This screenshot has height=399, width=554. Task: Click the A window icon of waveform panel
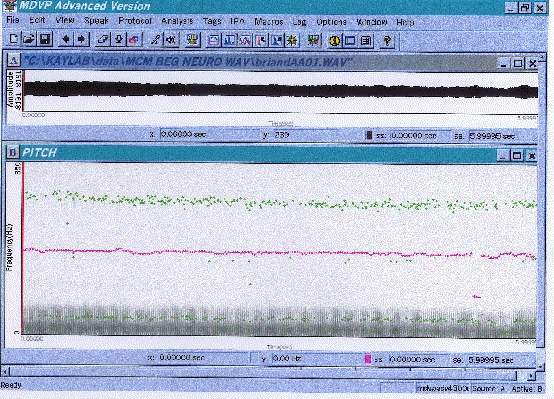pyautogui.click(x=13, y=61)
